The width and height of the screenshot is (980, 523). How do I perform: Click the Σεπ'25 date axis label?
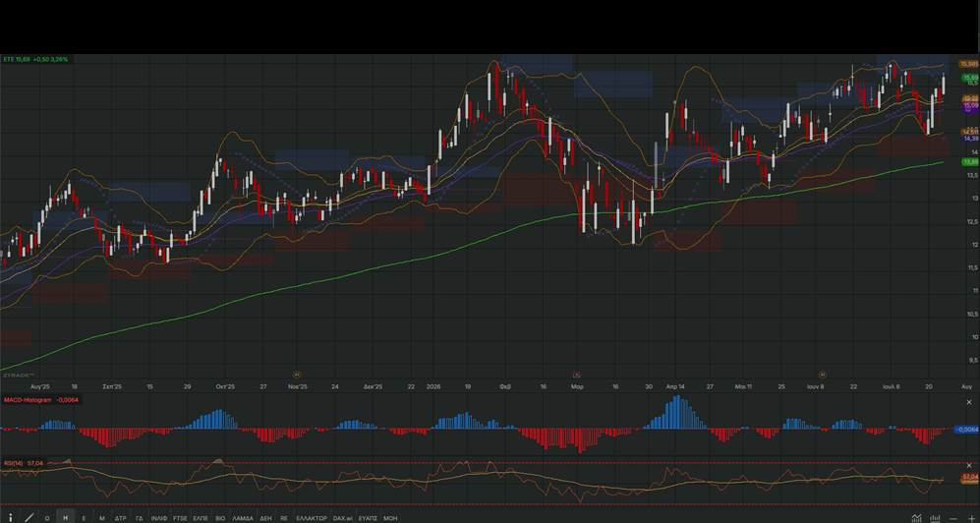pyautogui.click(x=112, y=386)
